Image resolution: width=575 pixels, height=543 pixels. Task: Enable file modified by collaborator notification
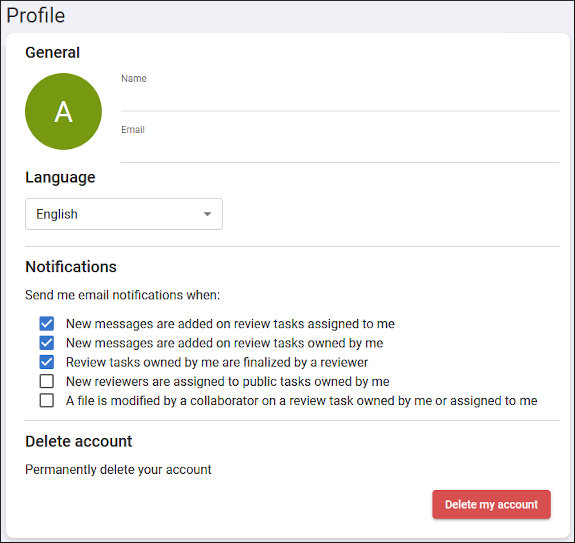47,401
